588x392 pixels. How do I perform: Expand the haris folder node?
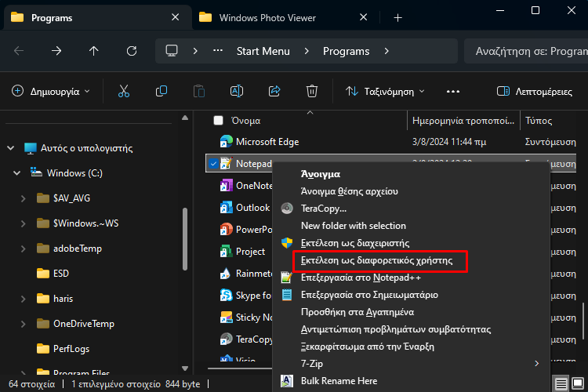24,299
